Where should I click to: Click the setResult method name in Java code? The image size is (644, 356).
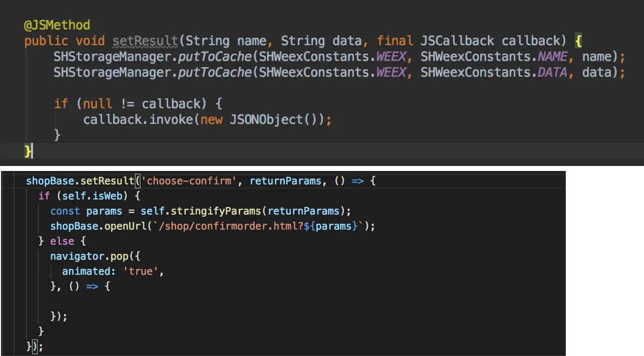coord(145,41)
